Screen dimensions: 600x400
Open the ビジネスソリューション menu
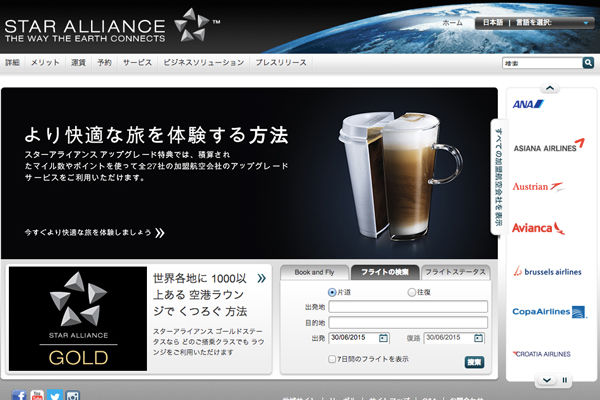204,62
